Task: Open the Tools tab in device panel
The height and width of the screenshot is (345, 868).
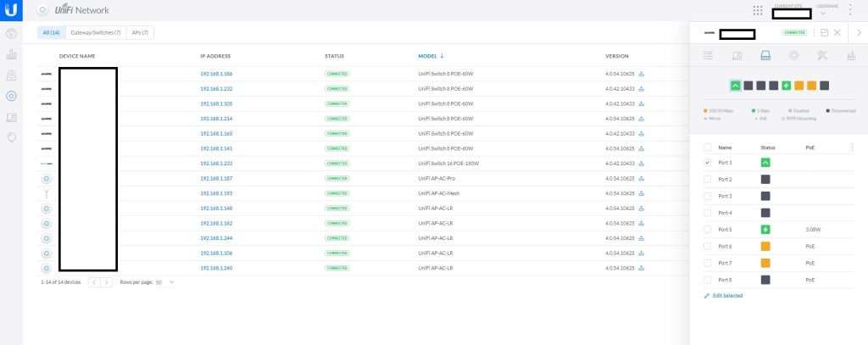Action: pyautogui.click(x=822, y=55)
